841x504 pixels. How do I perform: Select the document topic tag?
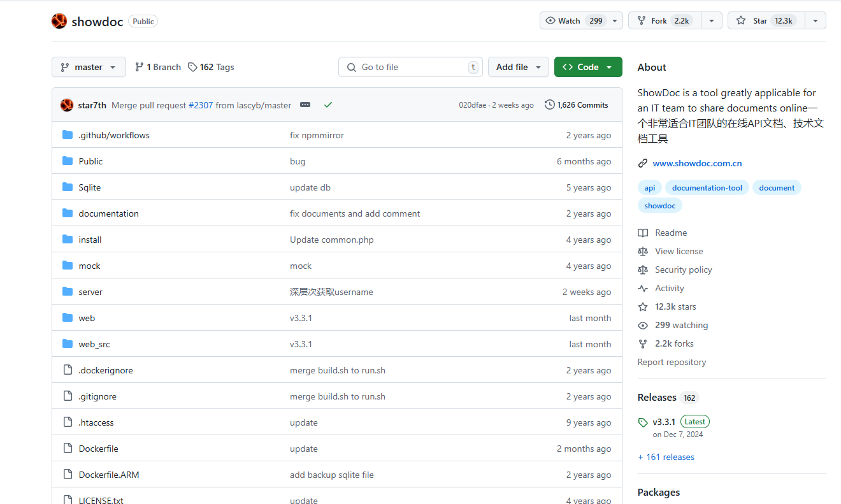pos(777,187)
